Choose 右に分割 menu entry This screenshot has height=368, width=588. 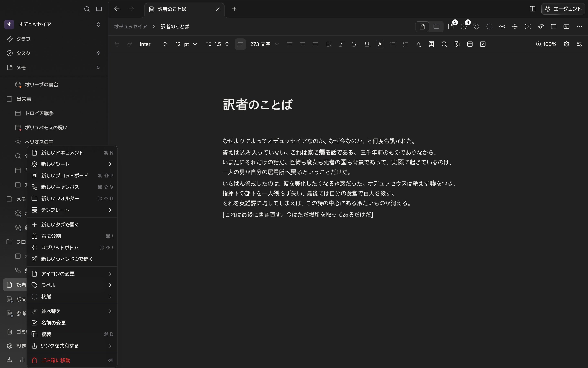pos(72,236)
